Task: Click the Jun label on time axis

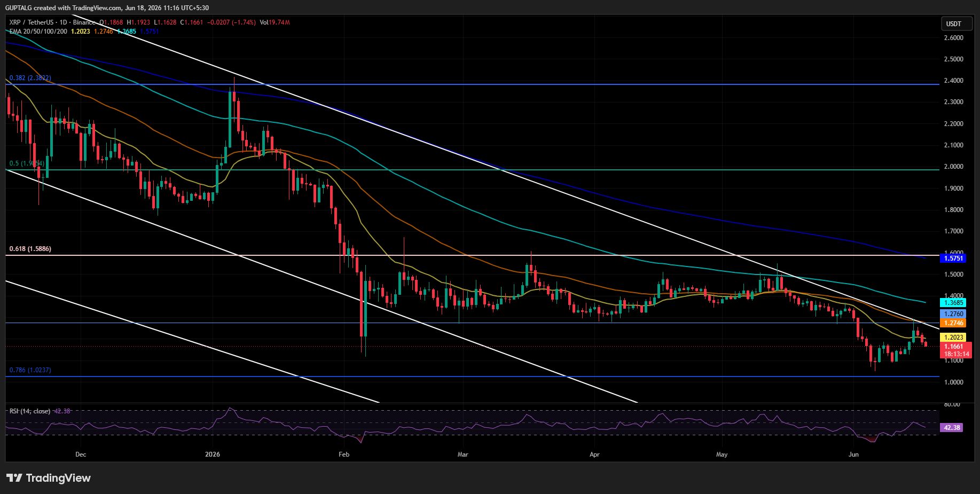Action: [x=853, y=454]
